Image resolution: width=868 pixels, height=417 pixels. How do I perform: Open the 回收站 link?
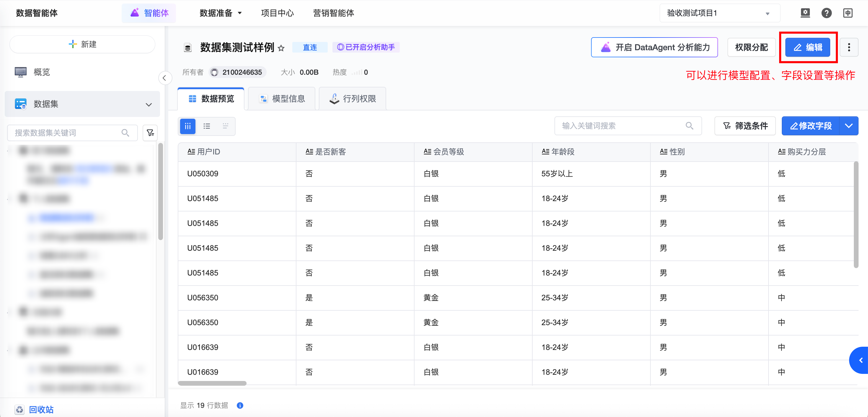point(41,409)
